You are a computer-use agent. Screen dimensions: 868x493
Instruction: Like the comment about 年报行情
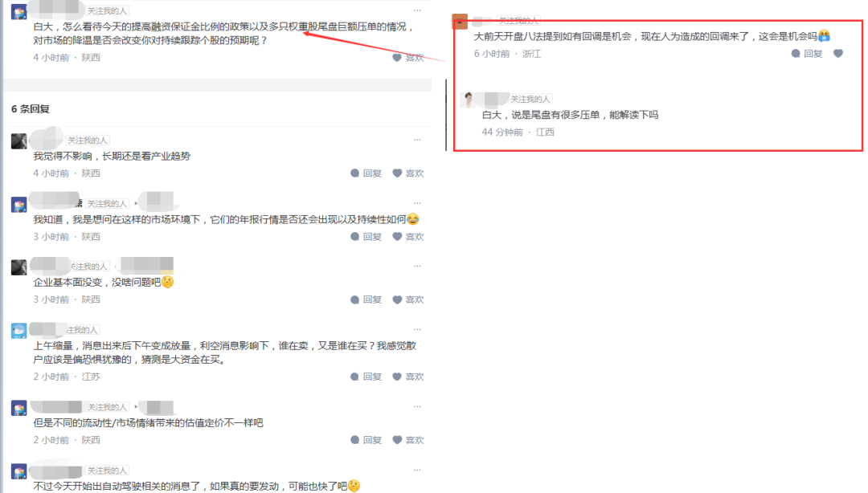coord(408,237)
